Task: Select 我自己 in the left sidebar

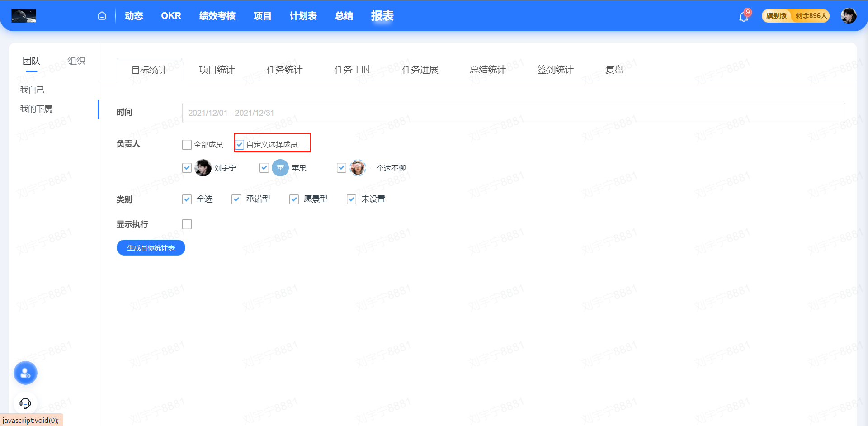Action: click(33, 90)
